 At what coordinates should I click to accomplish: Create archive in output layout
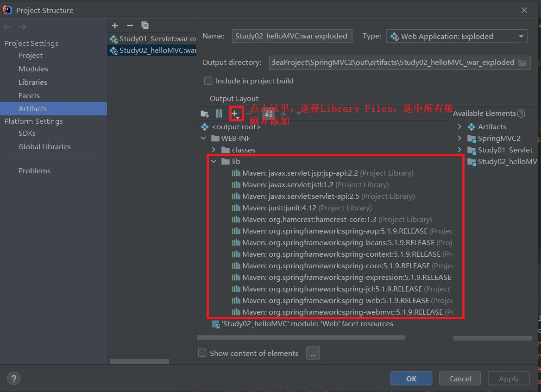[219, 114]
